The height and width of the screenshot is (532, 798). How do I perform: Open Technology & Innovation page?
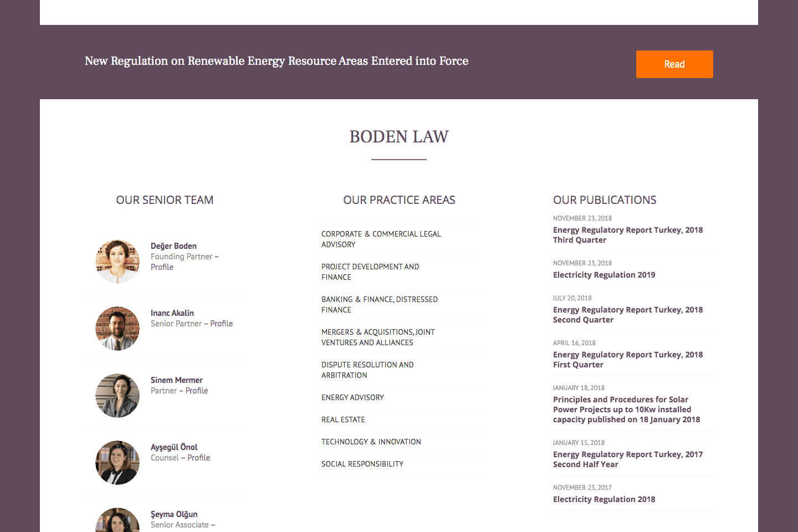coord(371,442)
